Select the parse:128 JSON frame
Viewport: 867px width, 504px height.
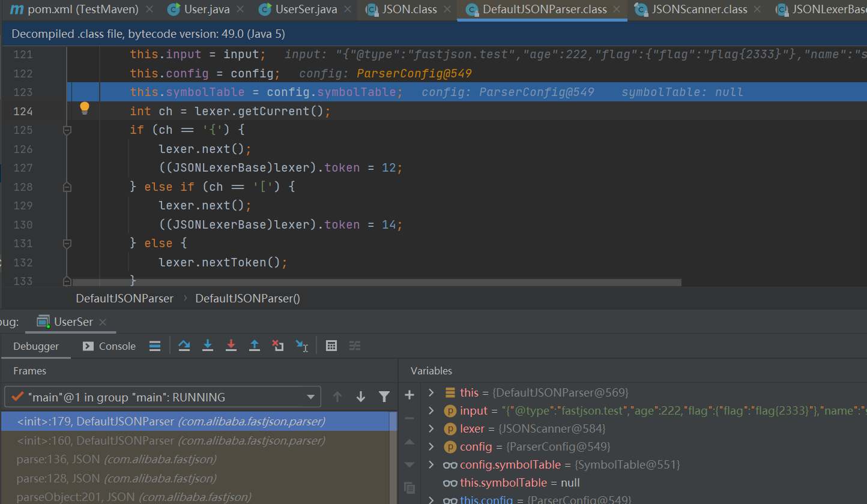[195, 478]
